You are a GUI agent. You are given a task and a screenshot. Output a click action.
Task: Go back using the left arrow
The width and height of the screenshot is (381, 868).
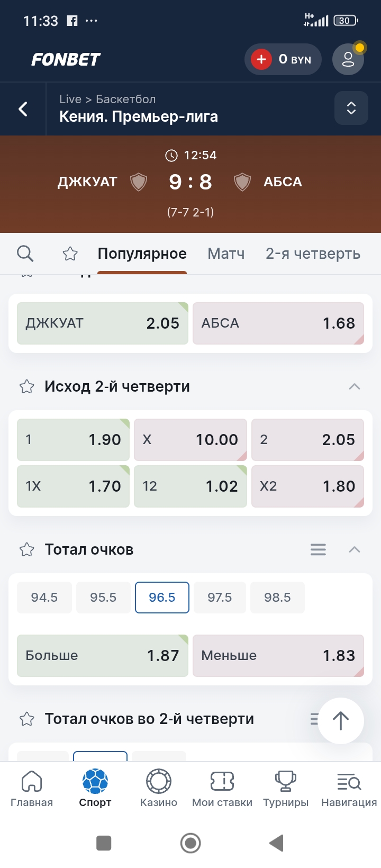pos(23,109)
